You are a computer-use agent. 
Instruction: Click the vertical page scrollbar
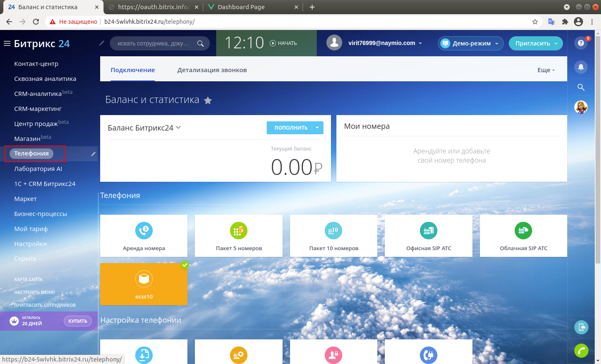pos(598,150)
